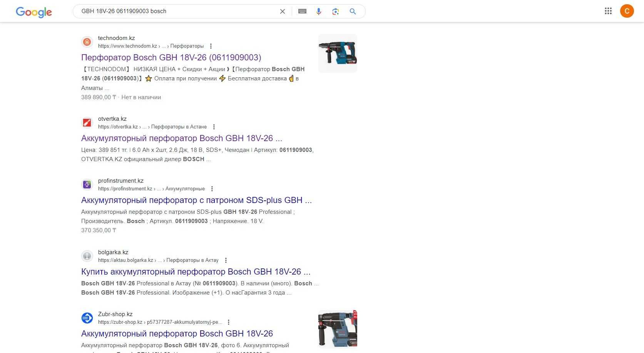Click 'Нет в наличии' availability text
Image resolution: width=644 pixels, height=353 pixels.
[x=141, y=97]
